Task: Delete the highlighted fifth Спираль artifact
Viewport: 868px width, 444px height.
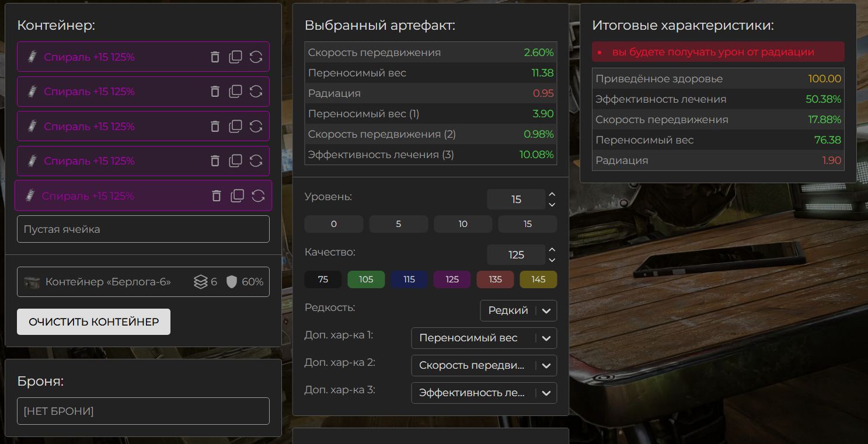Action: tap(217, 195)
